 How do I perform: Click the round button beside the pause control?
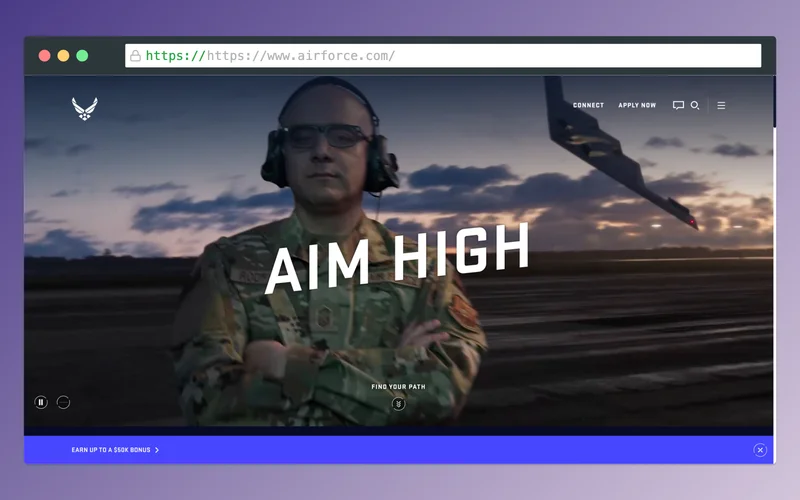(64, 402)
